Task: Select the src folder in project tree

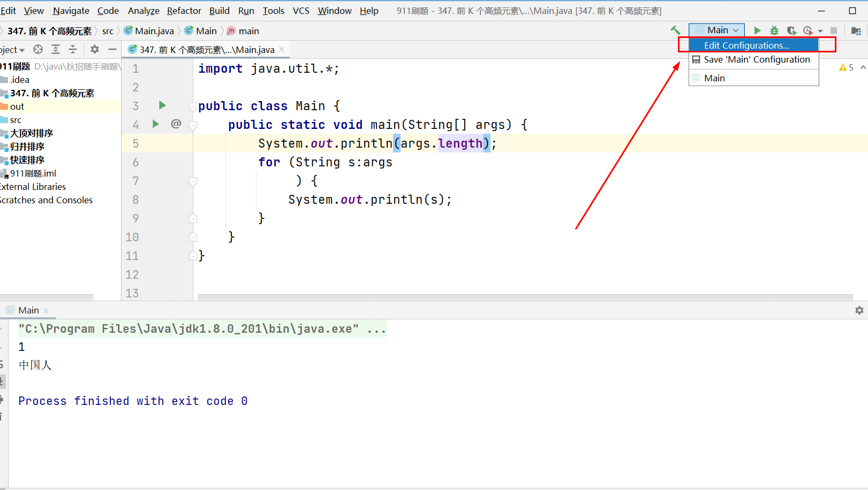Action: pos(16,120)
